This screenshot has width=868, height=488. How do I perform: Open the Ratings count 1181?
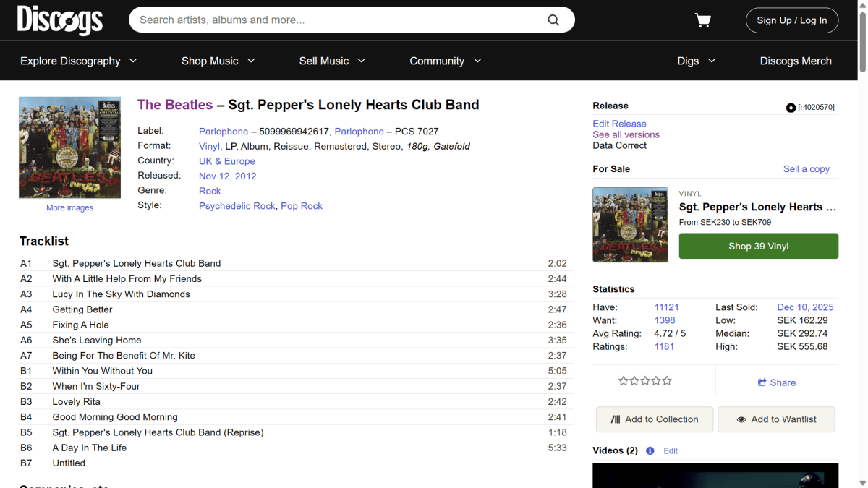[665, 346]
